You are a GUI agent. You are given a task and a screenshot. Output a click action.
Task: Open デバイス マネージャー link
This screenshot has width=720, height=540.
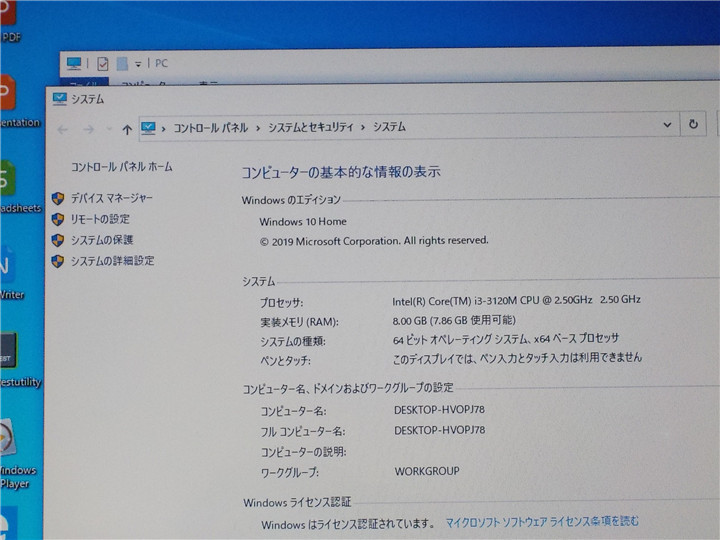pos(112,198)
